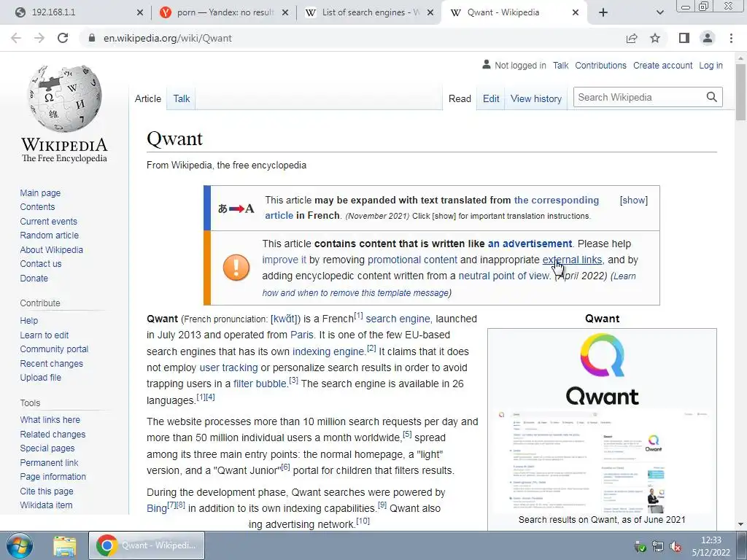
Task: Switch to List of search engines tab
Action: coord(369,12)
